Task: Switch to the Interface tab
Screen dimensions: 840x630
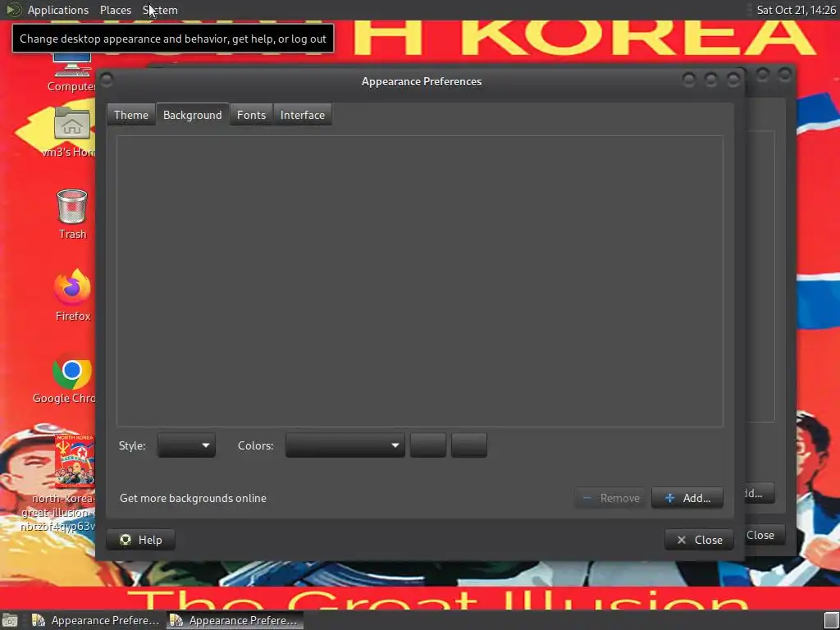Action: click(x=302, y=115)
